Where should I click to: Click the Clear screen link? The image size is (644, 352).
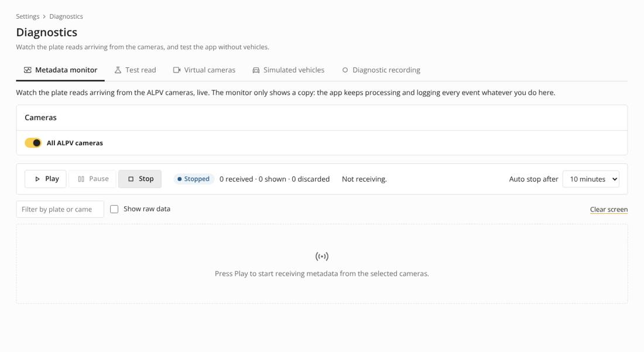click(x=609, y=210)
